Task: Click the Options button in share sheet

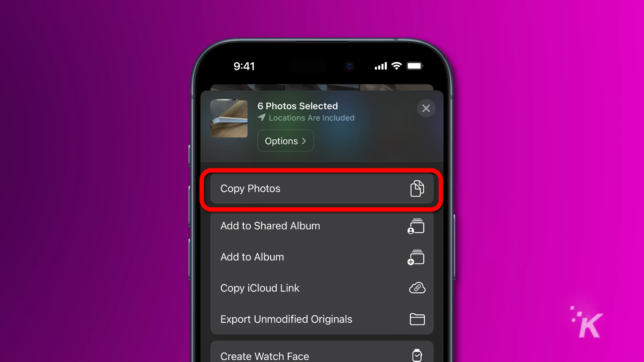Action: point(285,141)
